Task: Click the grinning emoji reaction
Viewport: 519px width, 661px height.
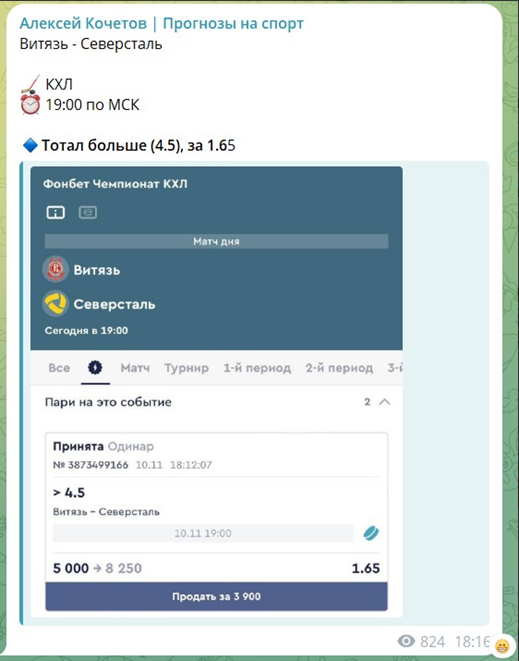Action: (502, 645)
